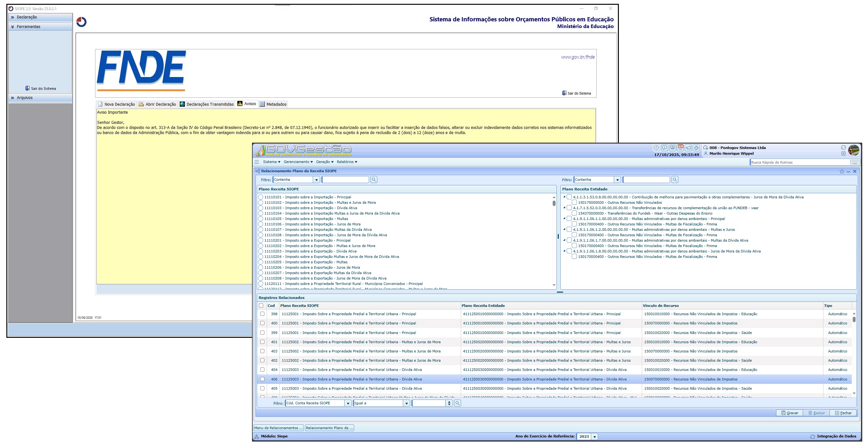868x447 pixels.
Task: Check the box for record code 398
Action: coord(262,314)
